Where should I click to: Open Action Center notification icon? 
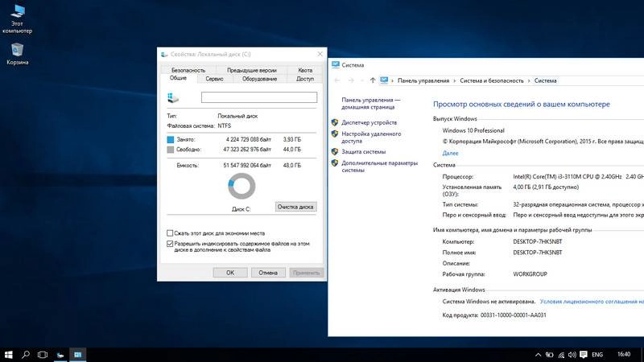coord(583,355)
